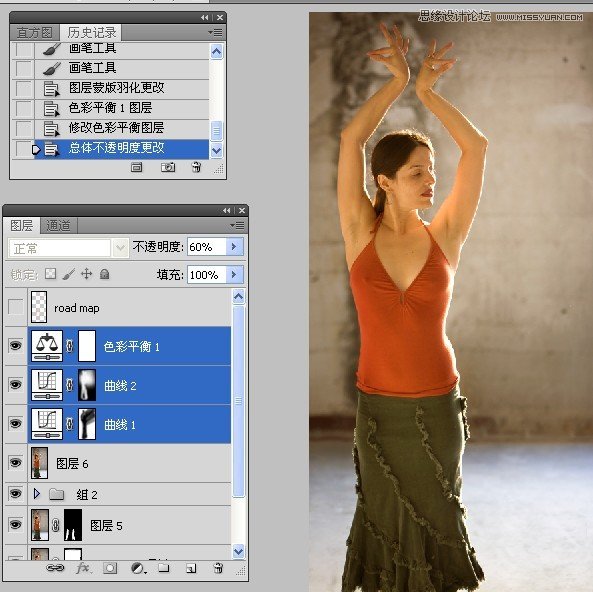Open fill slider arrow next to 100%

click(234, 274)
